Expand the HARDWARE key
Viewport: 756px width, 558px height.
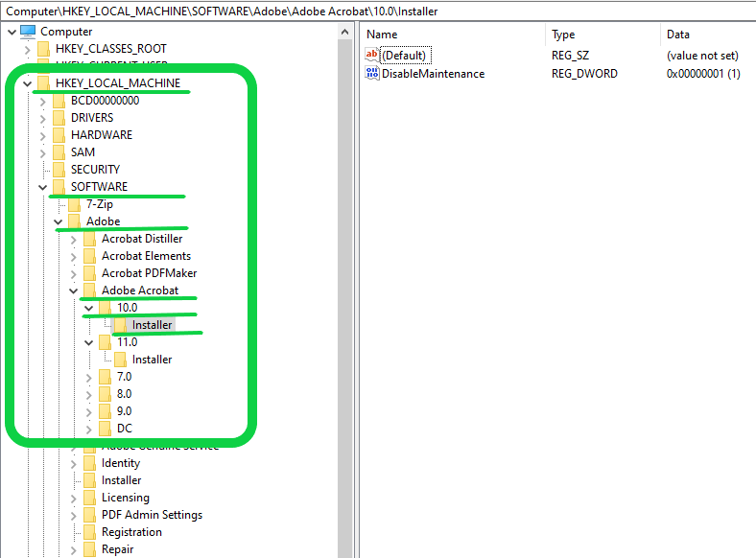[x=43, y=136]
